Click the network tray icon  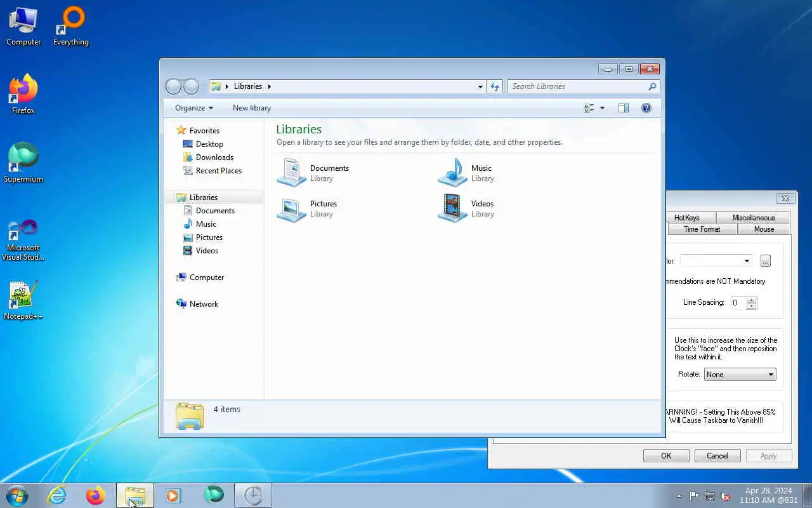coord(710,496)
